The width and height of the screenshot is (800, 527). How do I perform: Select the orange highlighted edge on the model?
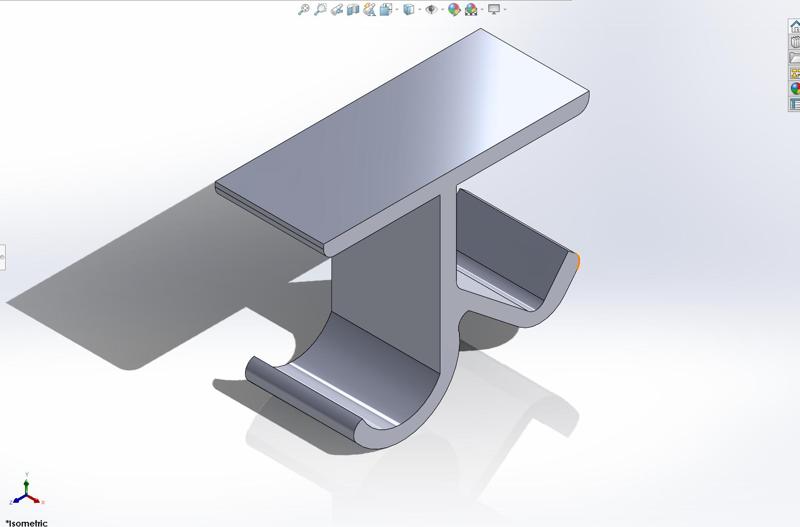pyautogui.click(x=578, y=261)
